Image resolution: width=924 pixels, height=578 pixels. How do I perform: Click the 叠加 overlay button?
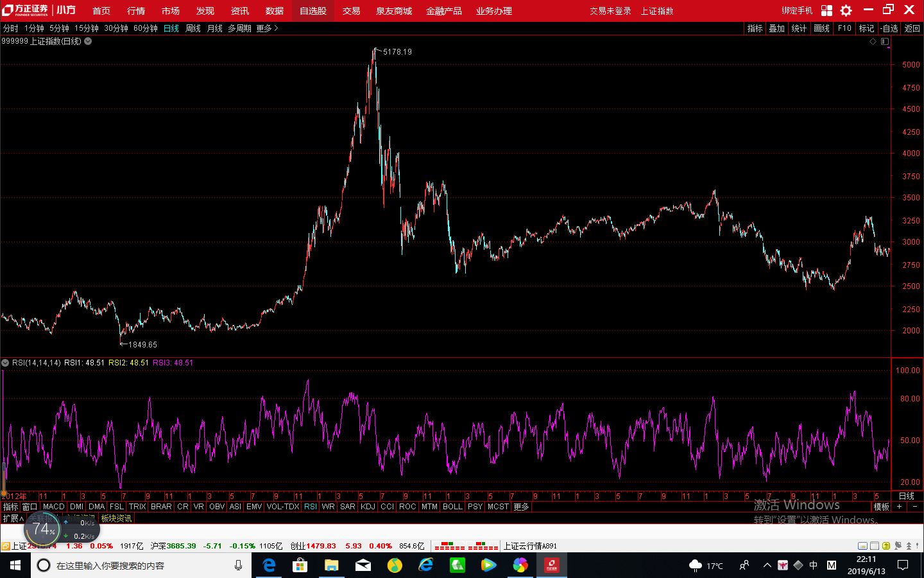pyautogui.click(x=777, y=28)
